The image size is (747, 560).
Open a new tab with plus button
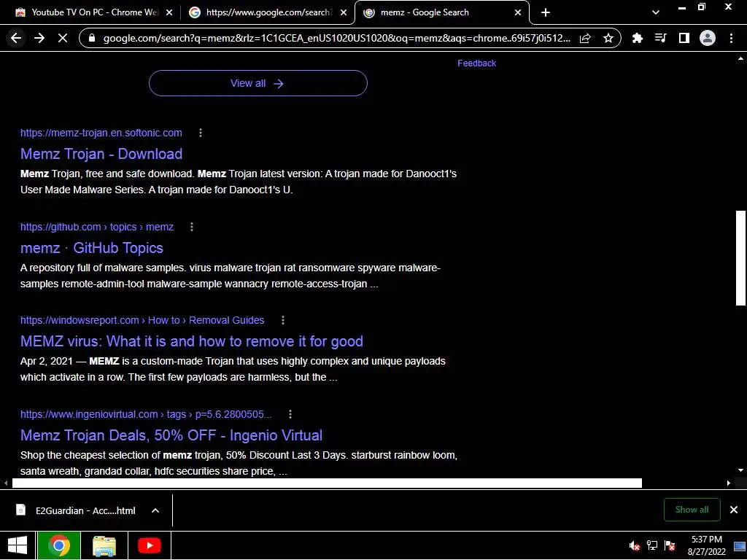[x=546, y=12]
